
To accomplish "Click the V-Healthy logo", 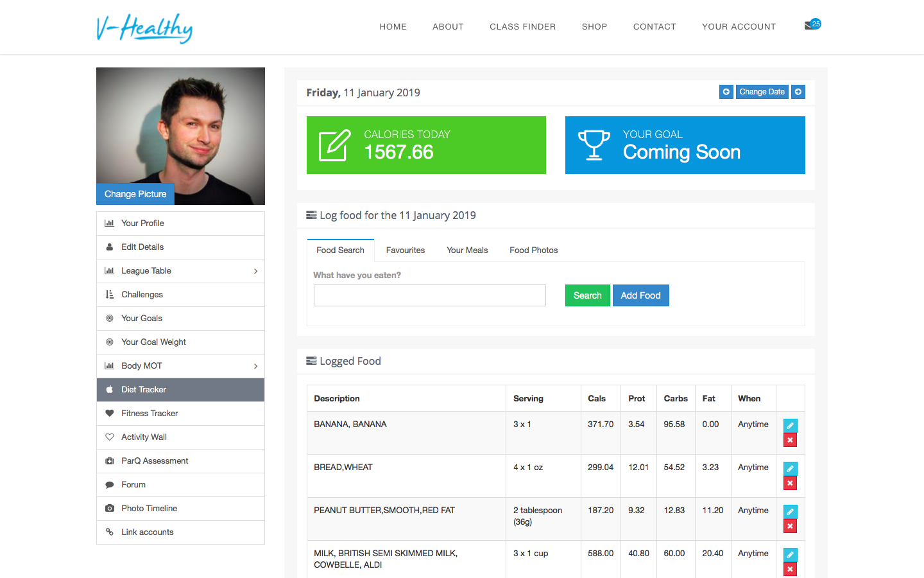I will 144,28.
